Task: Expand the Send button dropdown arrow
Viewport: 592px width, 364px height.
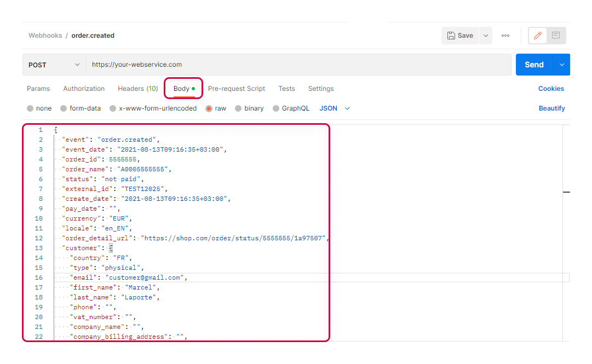Action: tap(562, 65)
